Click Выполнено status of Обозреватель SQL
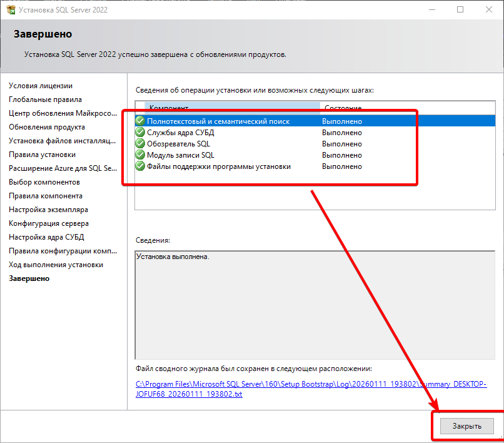 [x=342, y=144]
